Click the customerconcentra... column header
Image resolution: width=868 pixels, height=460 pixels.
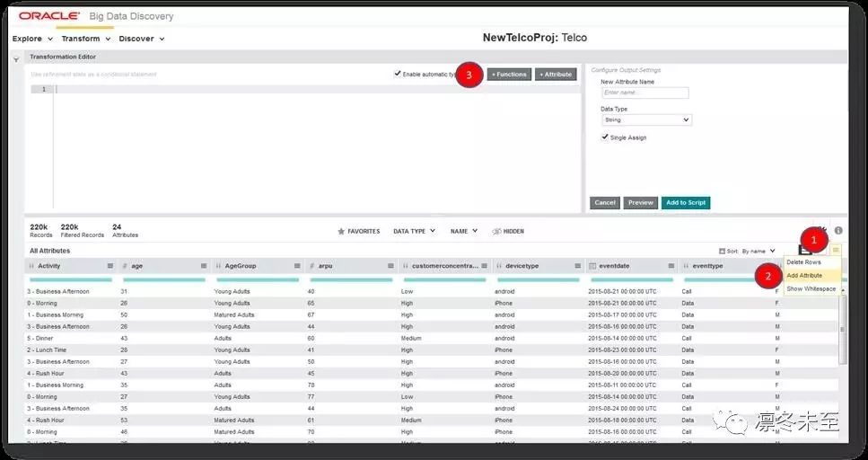(x=444, y=266)
